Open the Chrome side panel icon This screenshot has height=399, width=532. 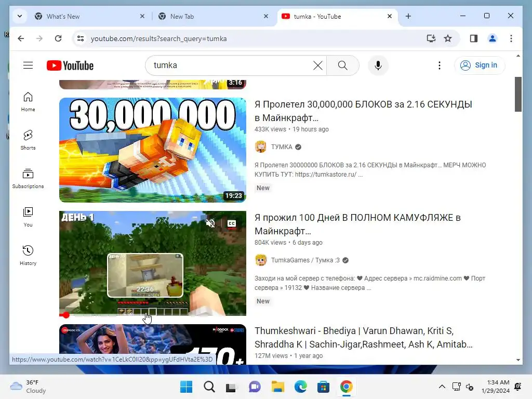474,38
